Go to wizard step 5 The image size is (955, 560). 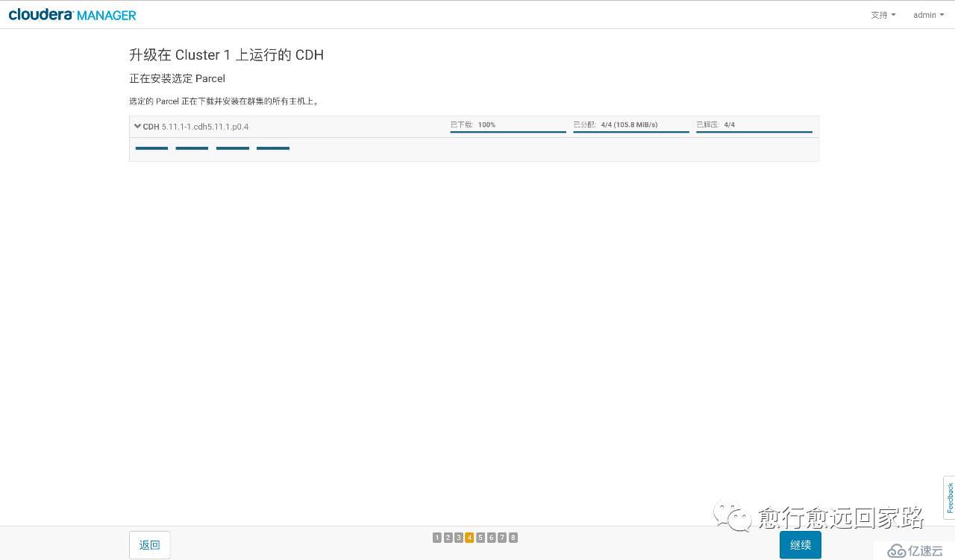(x=480, y=538)
